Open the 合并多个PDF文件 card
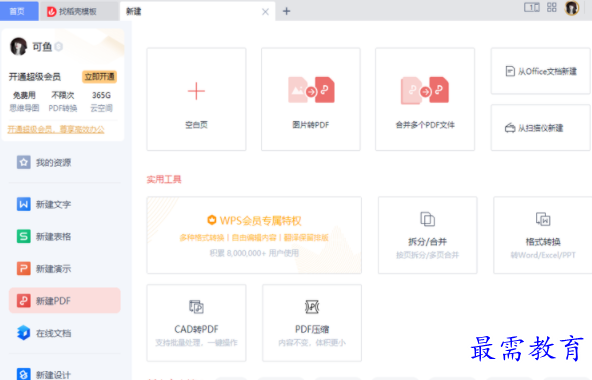592x380 pixels. click(425, 99)
